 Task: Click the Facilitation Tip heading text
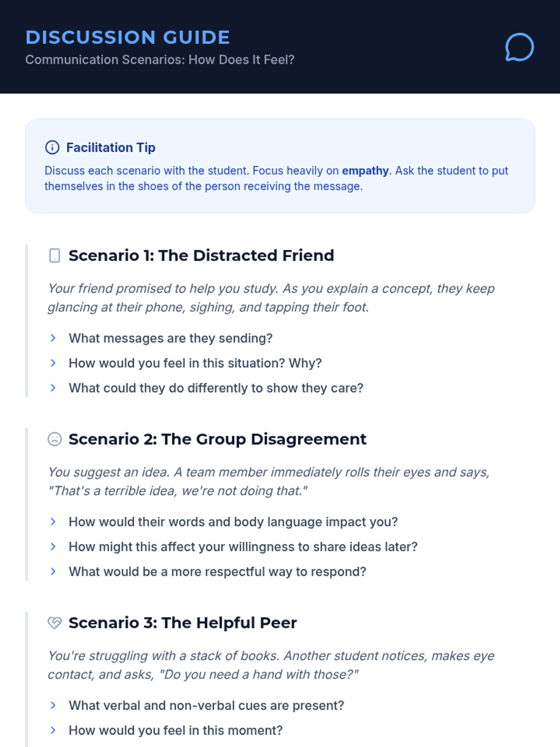click(111, 148)
